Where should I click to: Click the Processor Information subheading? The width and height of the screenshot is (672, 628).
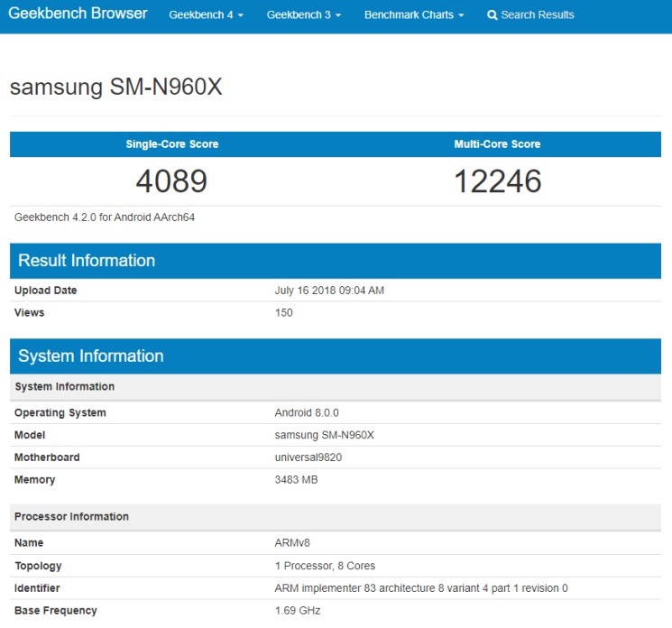pos(71,517)
